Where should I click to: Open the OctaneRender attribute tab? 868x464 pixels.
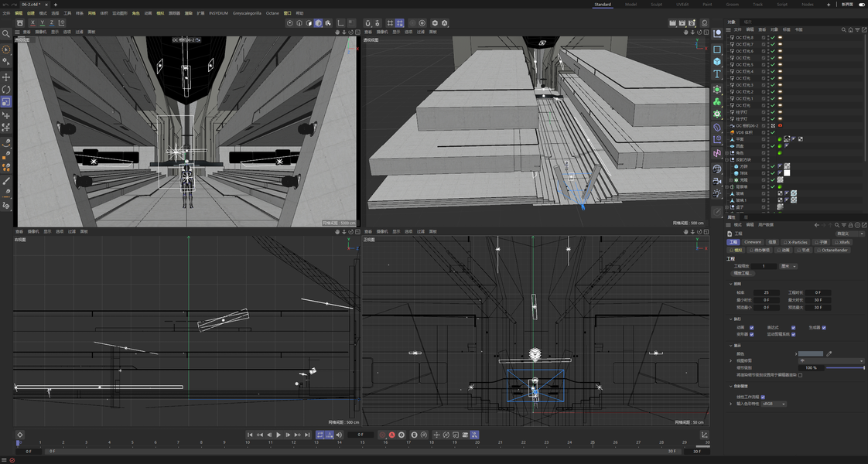832,250
